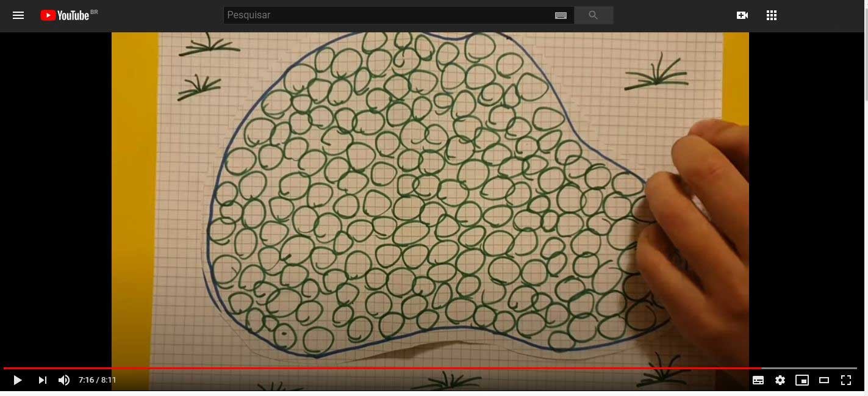Skip to the next video
Screen dimensions: 868x396
pyautogui.click(x=42, y=380)
